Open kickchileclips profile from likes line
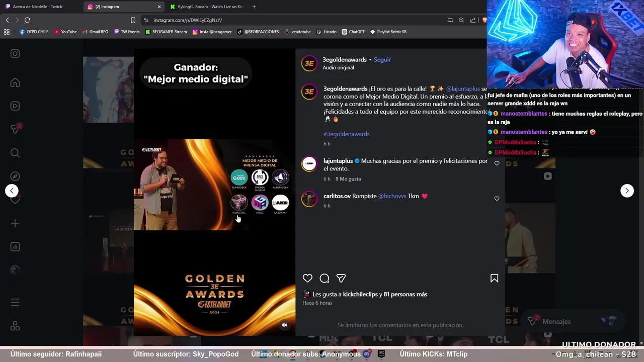 (360, 294)
